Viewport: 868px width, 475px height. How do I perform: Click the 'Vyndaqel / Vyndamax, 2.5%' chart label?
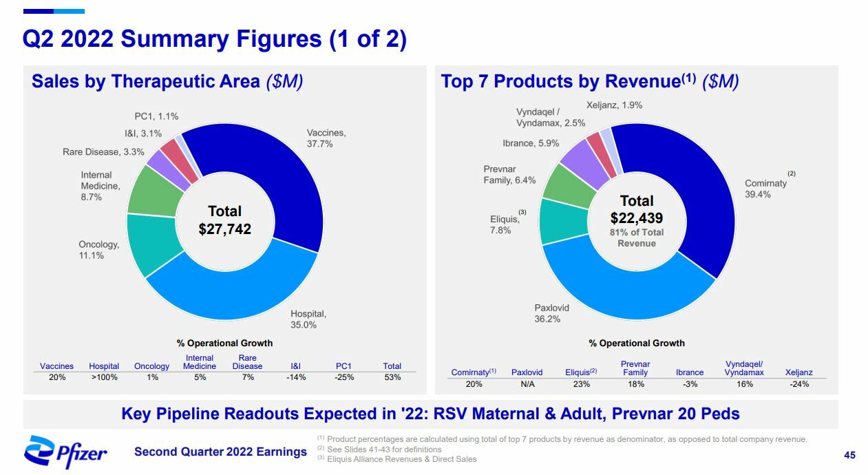point(551,118)
